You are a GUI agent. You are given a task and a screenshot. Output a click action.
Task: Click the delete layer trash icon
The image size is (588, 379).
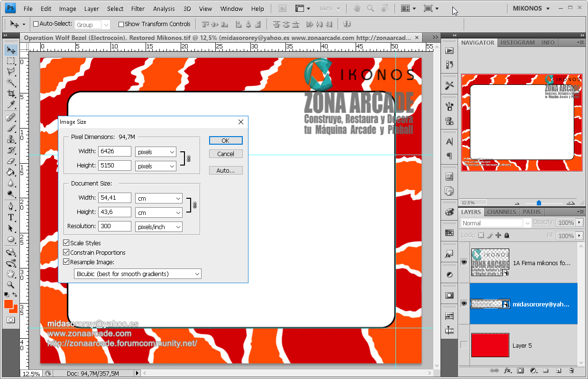tap(571, 370)
